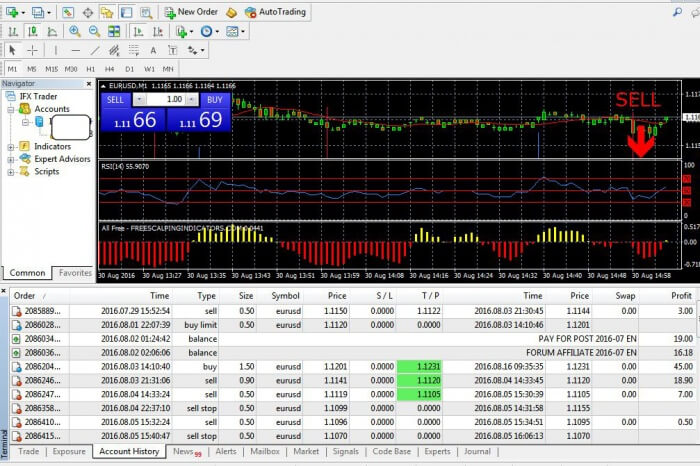This screenshot has width=700, height=466.
Task: Select the Crosshair tool
Action: [x=33, y=50]
